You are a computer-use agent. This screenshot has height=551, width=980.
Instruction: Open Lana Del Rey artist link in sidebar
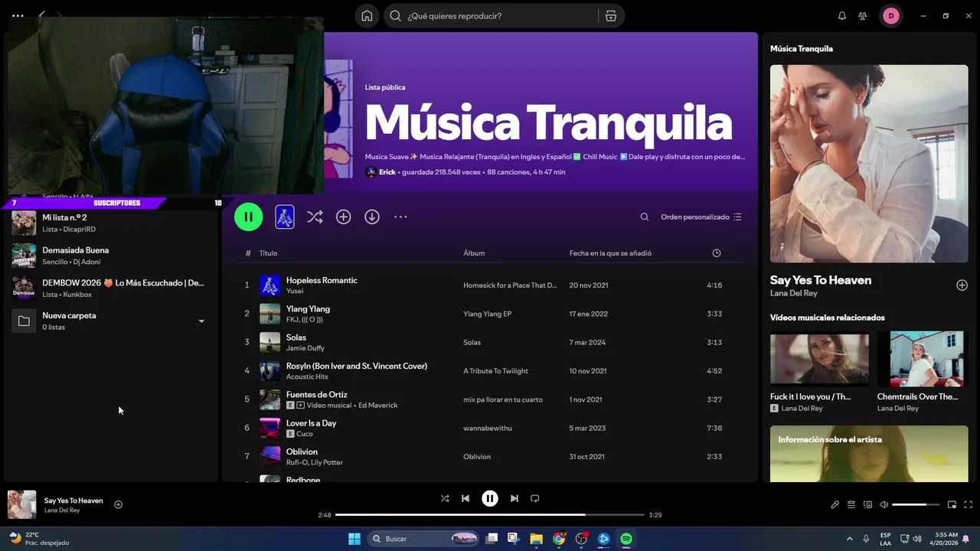[x=793, y=293]
